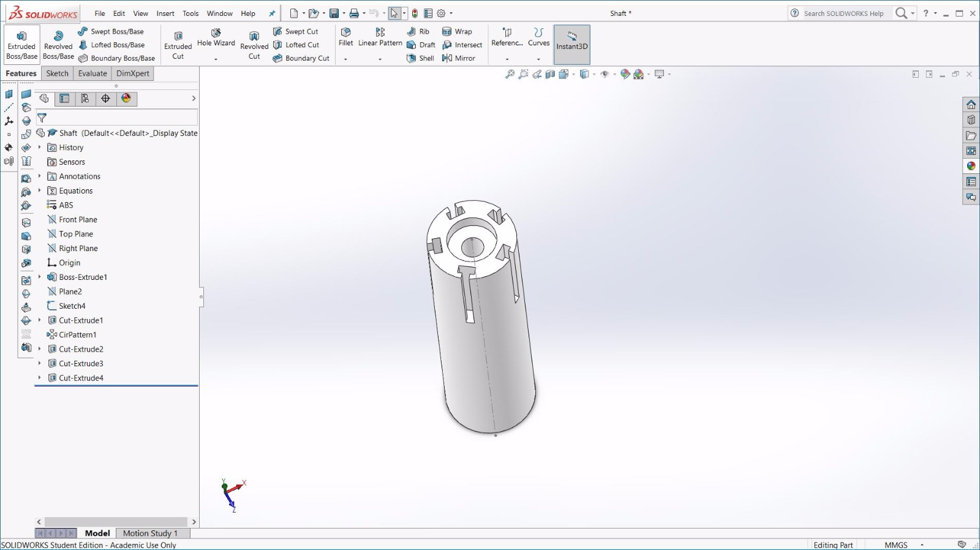Click the feature tree filter box
Image resolution: width=980 pixels, height=550 pixels.
[x=116, y=118]
